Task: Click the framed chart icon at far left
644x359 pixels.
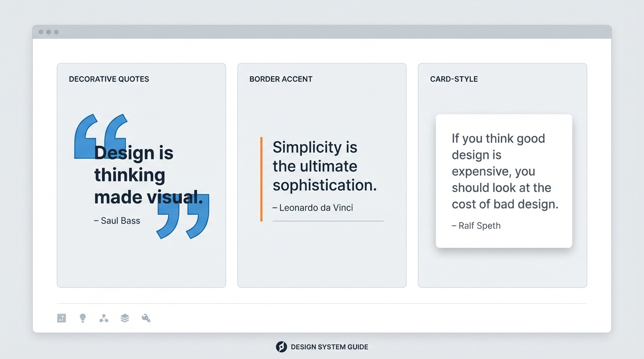Action: (61, 318)
